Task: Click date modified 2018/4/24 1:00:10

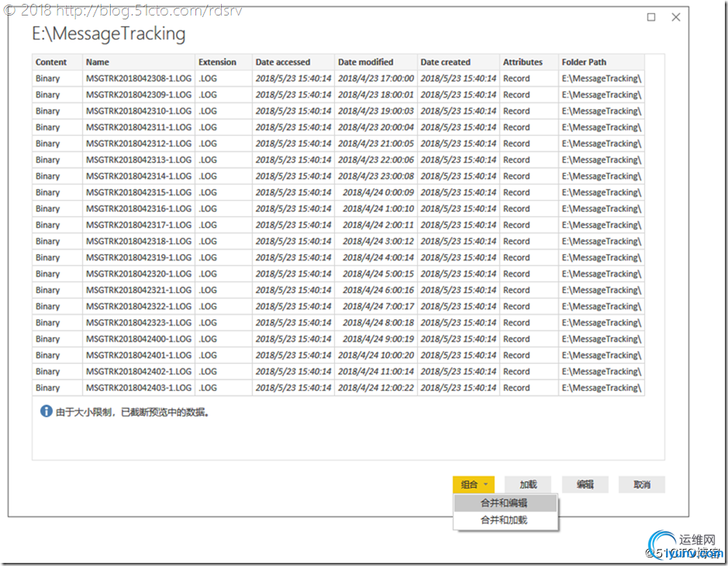Action: point(378,209)
